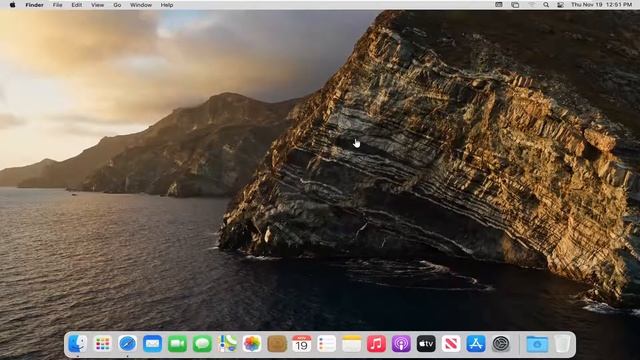Open the Contacts app in the Dock
Image resolution: width=640 pixels, height=360 pixels.
click(x=277, y=344)
